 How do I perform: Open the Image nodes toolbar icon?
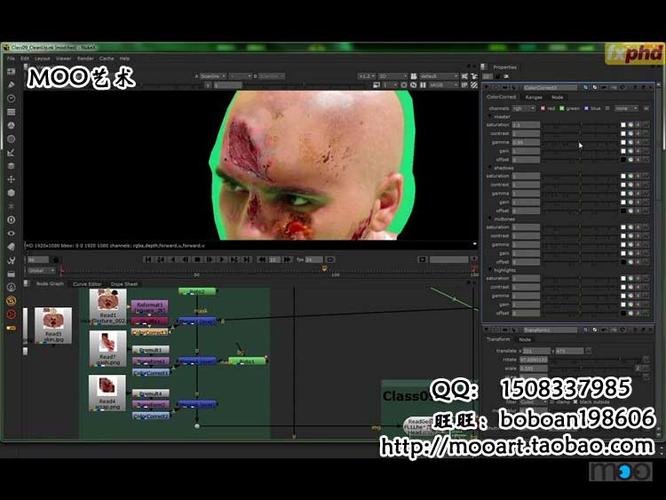11,72
